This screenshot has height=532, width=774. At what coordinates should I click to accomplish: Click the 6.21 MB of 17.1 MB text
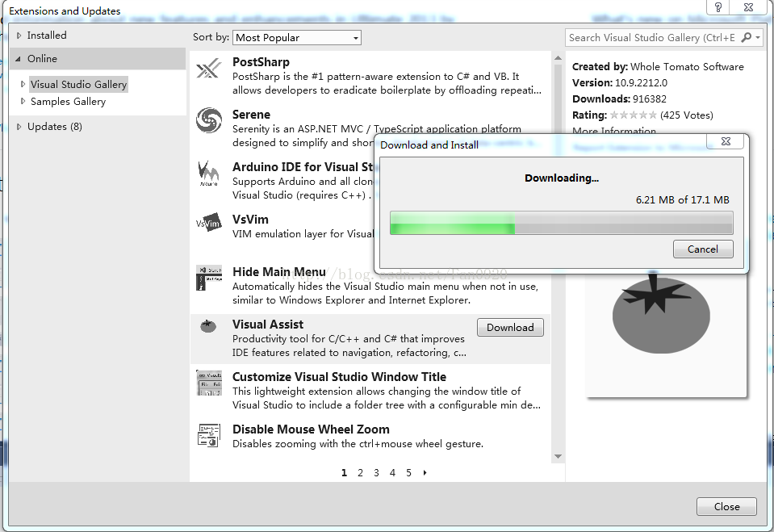tap(682, 199)
